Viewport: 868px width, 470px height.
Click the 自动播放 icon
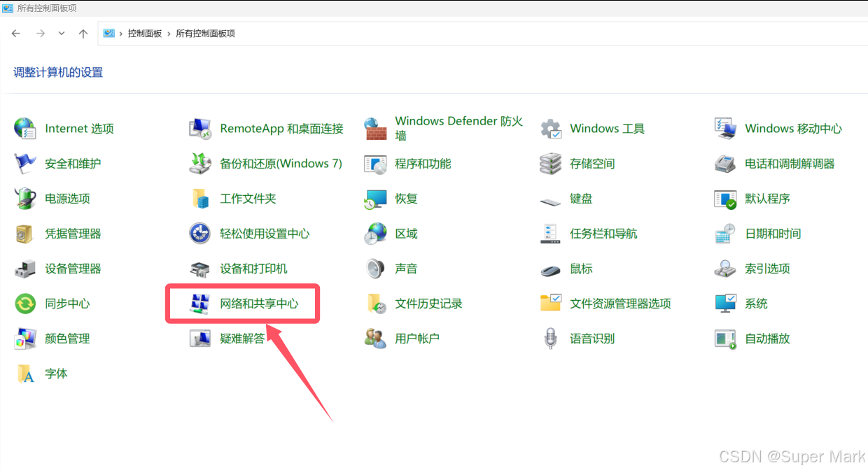(725, 339)
